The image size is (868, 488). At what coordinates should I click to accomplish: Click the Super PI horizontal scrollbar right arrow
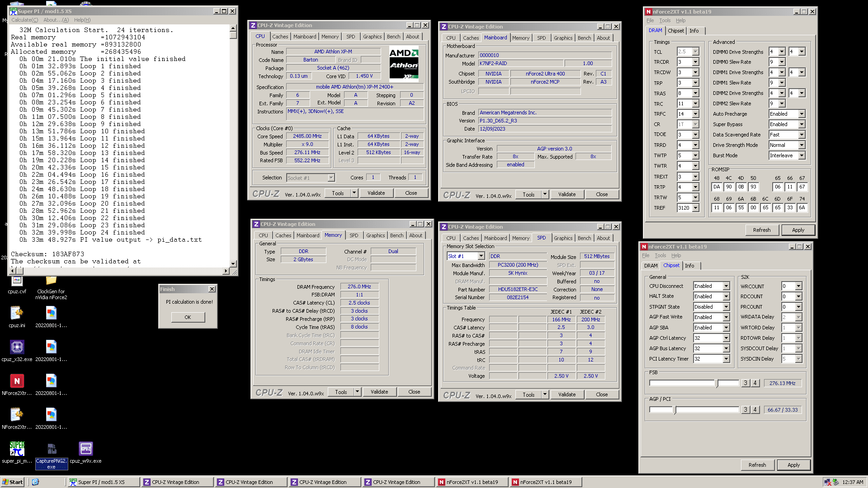(226, 271)
